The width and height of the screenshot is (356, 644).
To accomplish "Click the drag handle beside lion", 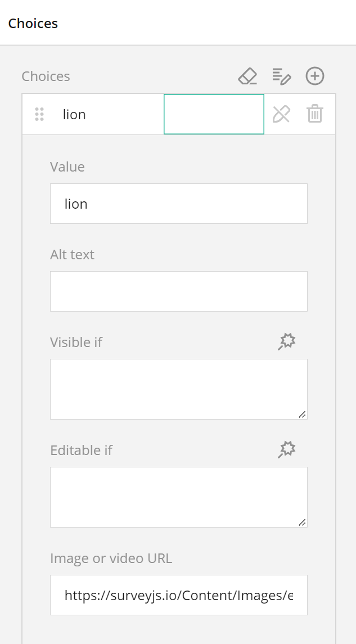I will tap(39, 114).
